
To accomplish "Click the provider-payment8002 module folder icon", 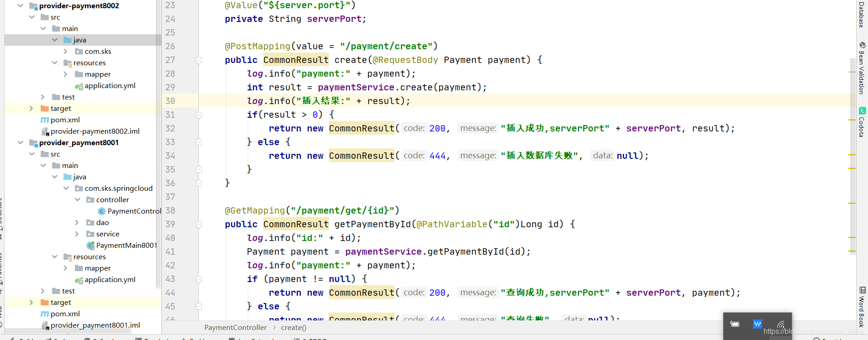I will point(33,6).
